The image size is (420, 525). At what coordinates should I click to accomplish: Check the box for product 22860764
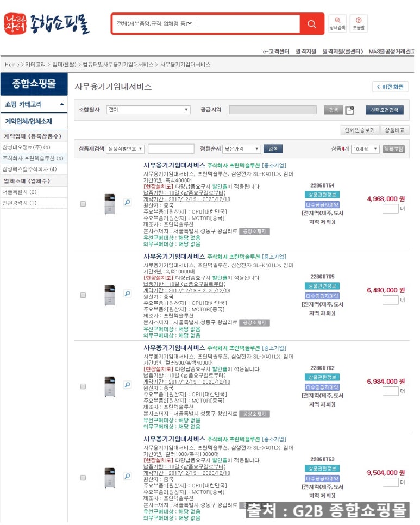click(x=83, y=204)
